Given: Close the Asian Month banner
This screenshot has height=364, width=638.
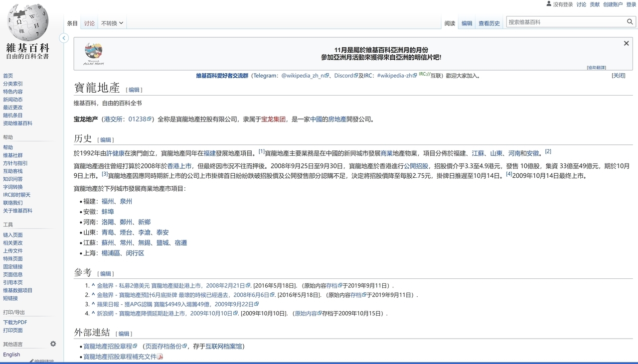Looking at the screenshot, I should pyautogui.click(x=627, y=43).
